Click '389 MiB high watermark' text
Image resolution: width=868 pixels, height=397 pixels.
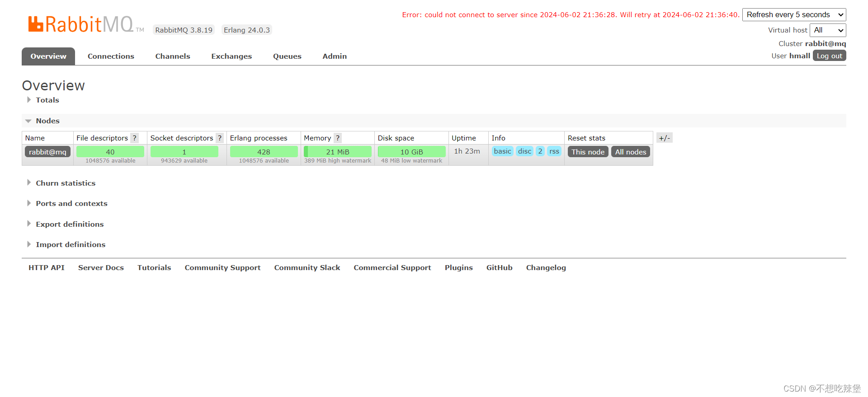pyautogui.click(x=338, y=161)
